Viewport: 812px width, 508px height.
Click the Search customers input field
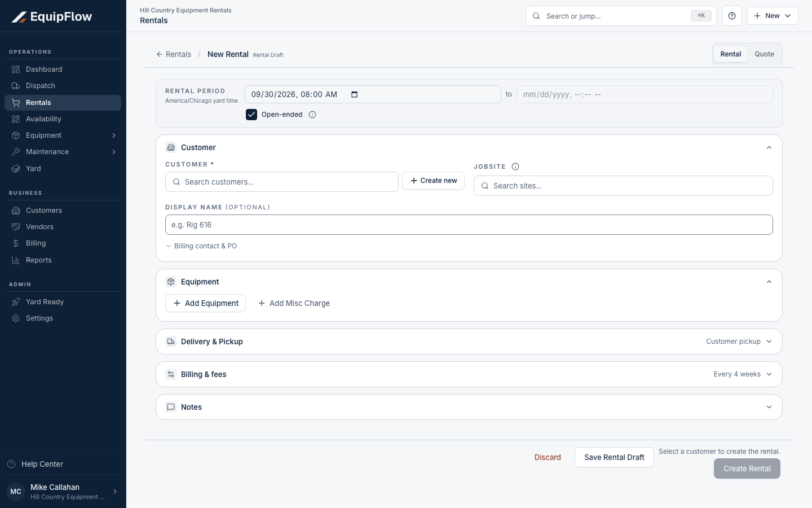tap(282, 182)
